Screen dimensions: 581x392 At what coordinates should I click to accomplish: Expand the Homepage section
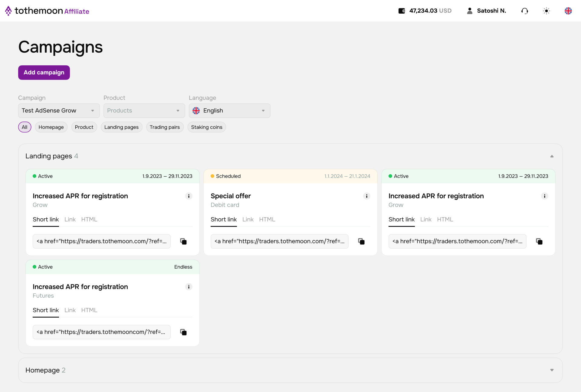click(552, 370)
